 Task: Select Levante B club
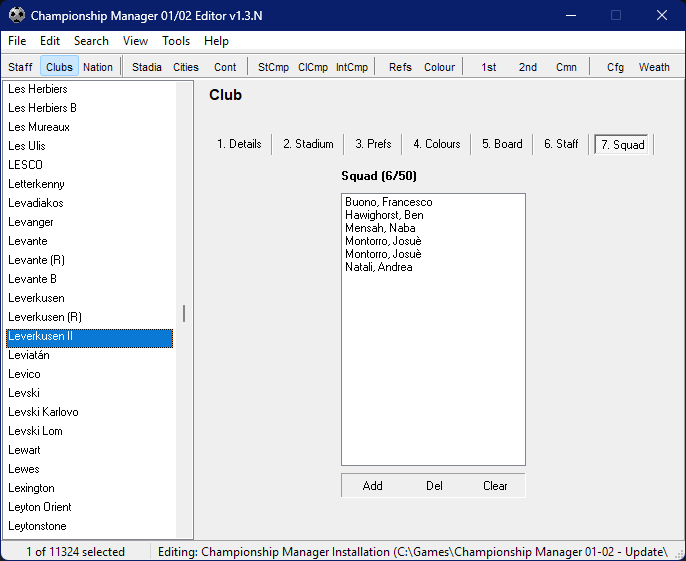89,279
